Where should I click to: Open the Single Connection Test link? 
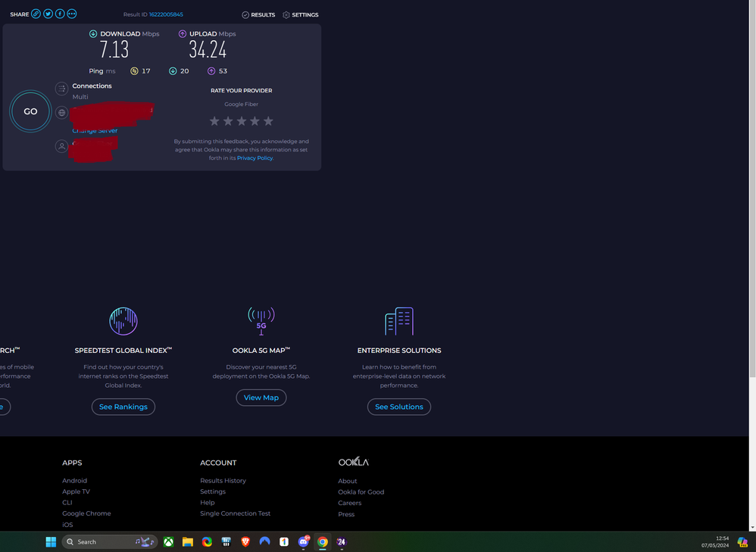click(236, 513)
